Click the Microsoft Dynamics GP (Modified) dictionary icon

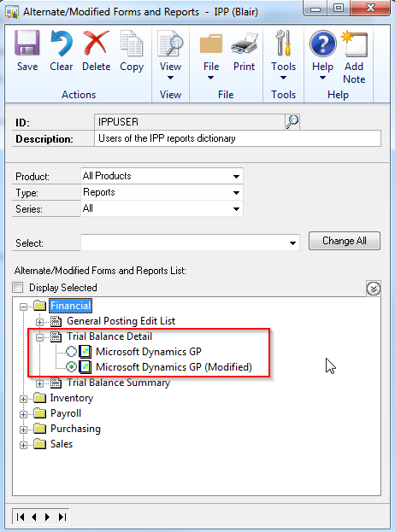pyautogui.click(x=85, y=367)
